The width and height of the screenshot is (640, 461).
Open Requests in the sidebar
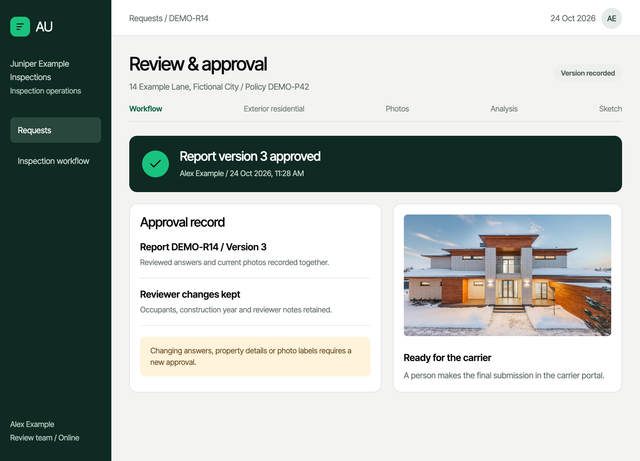click(x=56, y=130)
